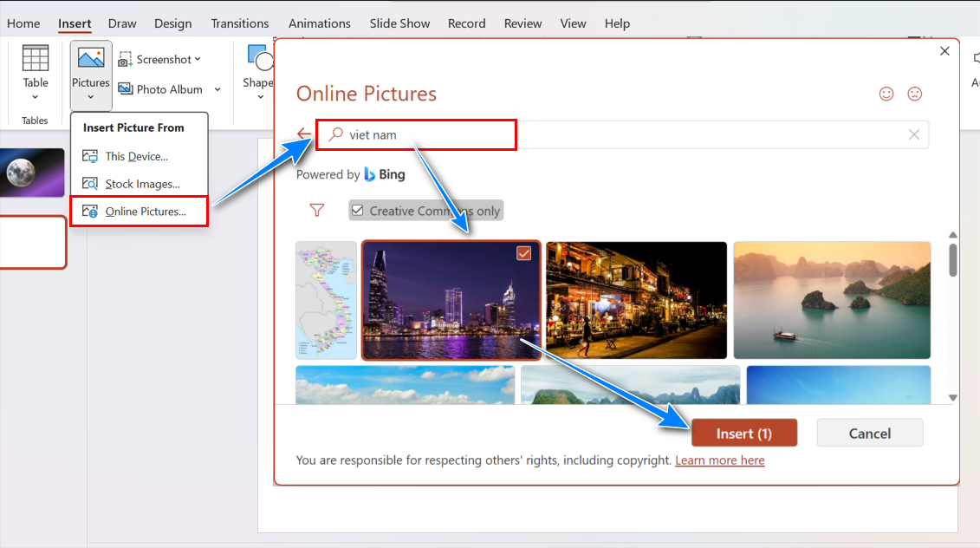This screenshot has width=980, height=548.
Task: Click the image results scrollbar thumb
Action: (x=953, y=258)
